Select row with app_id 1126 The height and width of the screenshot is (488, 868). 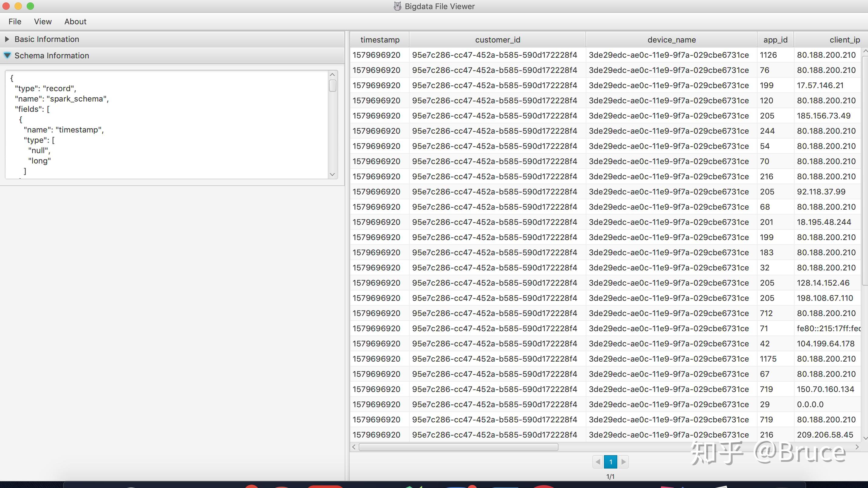[x=768, y=55]
